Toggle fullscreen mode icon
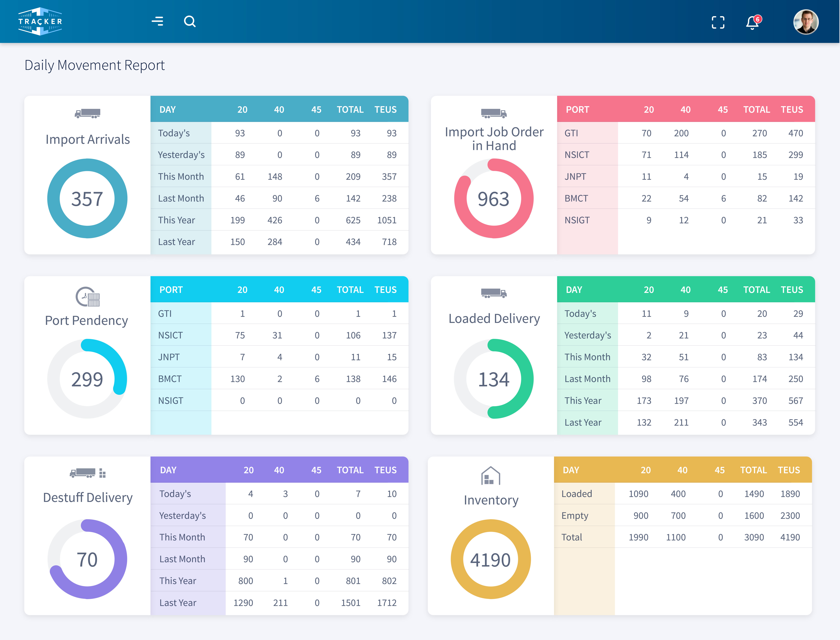Image resolution: width=840 pixels, height=640 pixels. click(718, 22)
